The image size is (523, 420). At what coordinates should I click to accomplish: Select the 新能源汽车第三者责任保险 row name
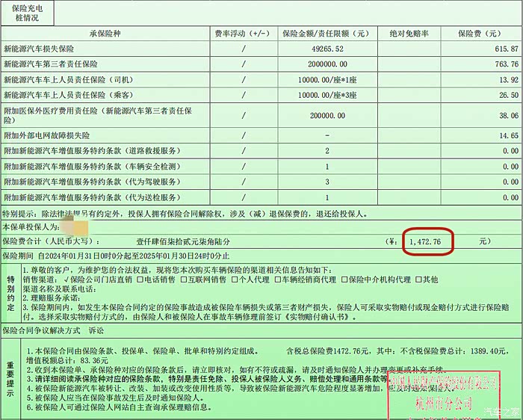[x=50, y=64]
